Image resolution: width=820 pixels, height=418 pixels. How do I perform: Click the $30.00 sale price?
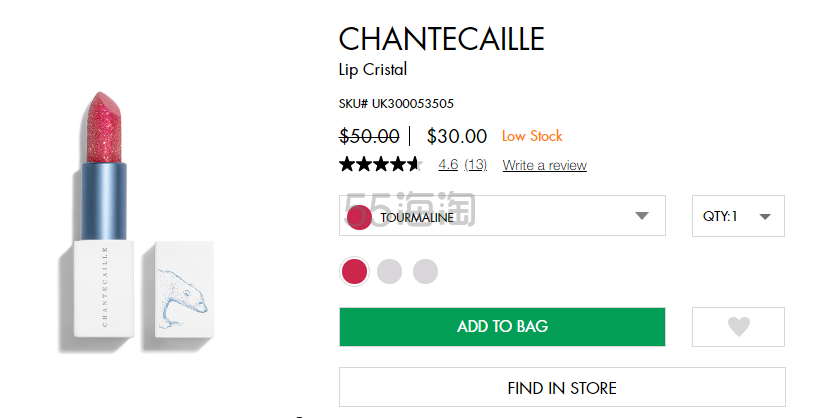457,136
